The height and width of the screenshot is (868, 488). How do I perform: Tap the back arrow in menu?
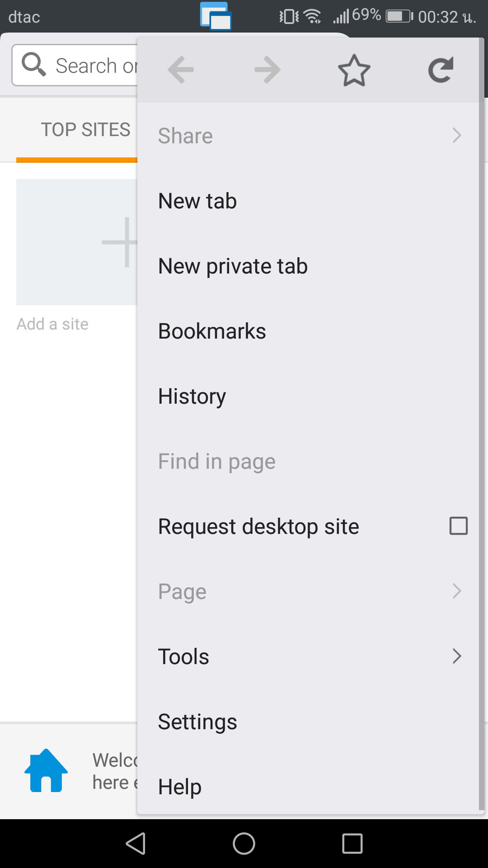click(181, 70)
